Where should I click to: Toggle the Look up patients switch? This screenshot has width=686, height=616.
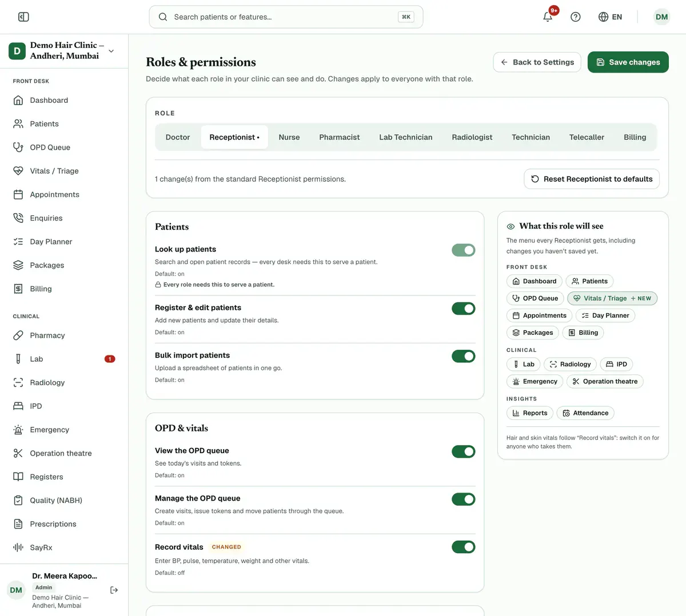click(464, 250)
